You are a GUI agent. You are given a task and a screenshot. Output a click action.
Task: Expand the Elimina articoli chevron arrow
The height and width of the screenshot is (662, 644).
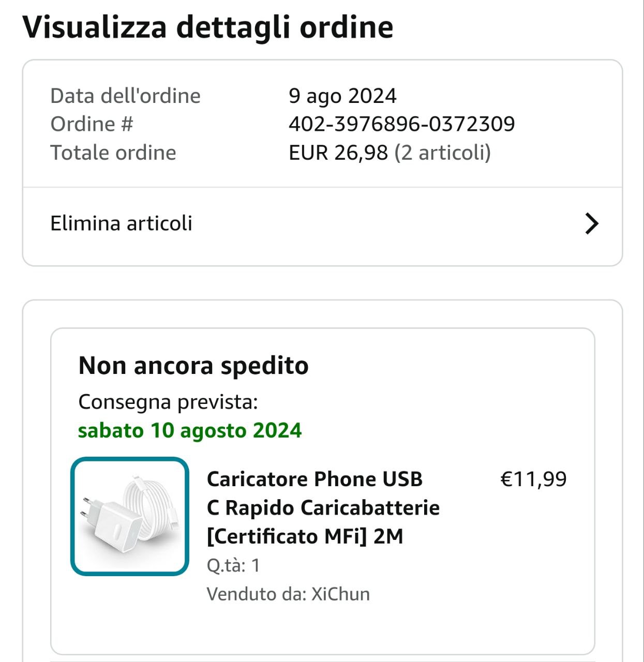coord(591,224)
